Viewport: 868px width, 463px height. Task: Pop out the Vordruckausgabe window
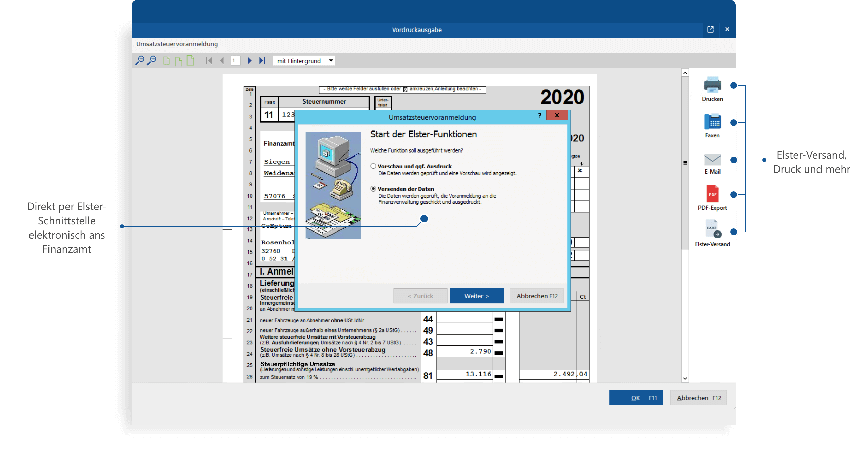(x=710, y=29)
